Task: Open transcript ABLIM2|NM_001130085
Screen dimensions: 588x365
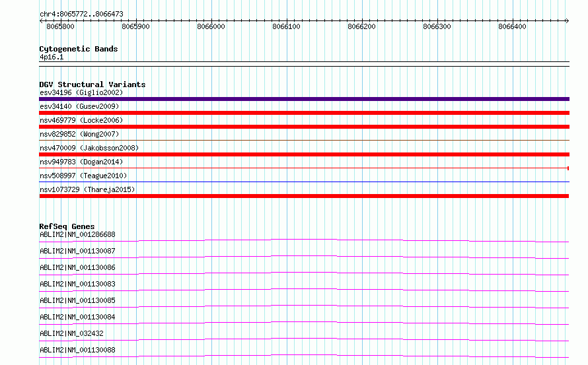Action: 77,300
